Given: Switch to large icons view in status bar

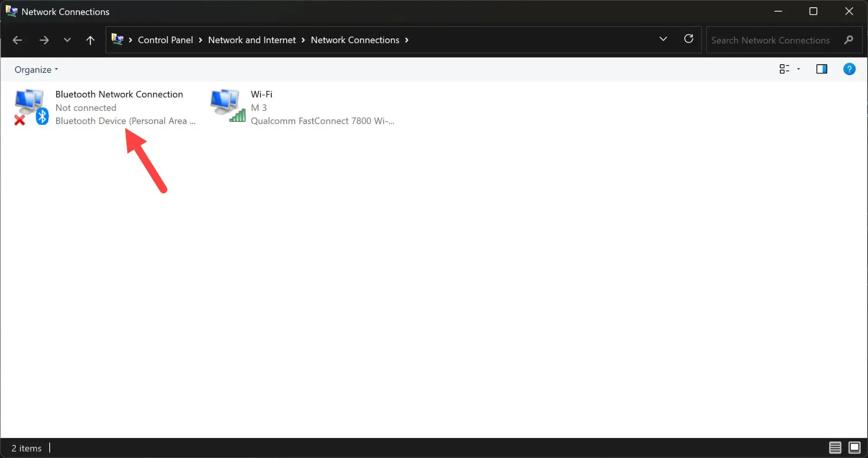Looking at the screenshot, I should tap(854, 448).
